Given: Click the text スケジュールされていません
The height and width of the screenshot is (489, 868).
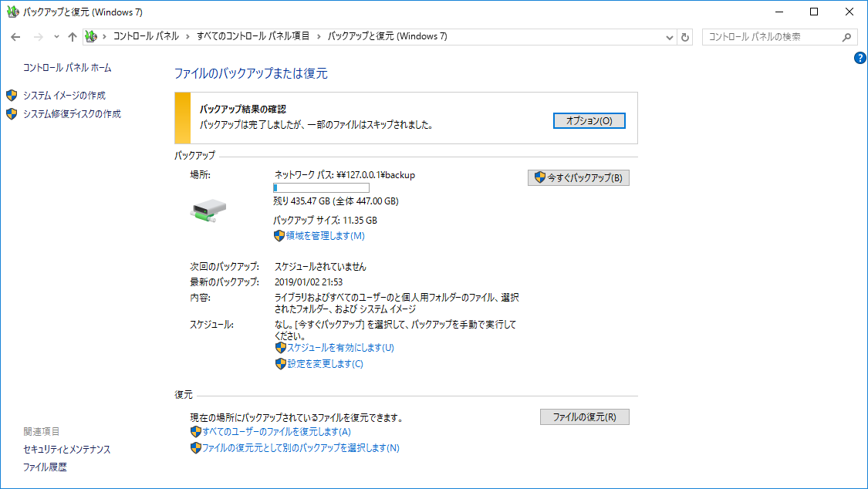Looking at the screenshot, I should point(320,267).
